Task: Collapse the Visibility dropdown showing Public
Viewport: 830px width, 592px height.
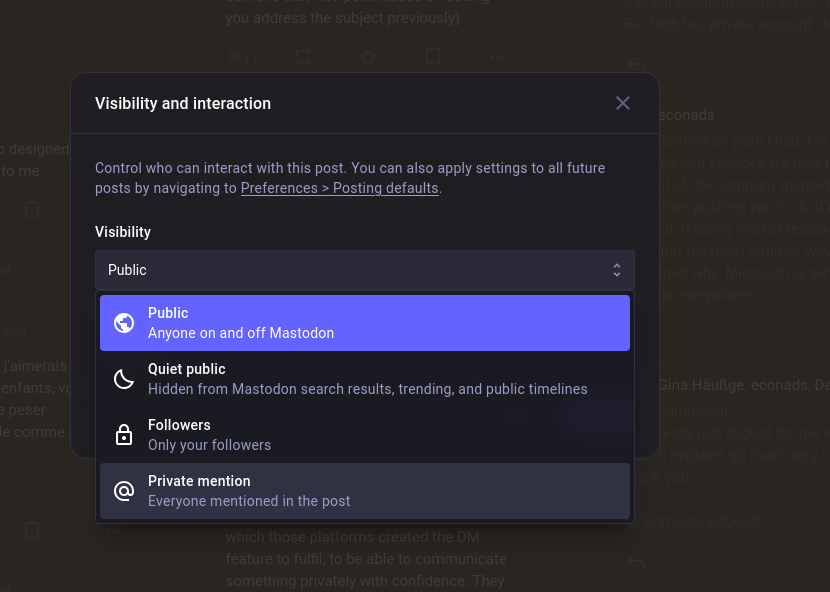Action: point(364,270)
